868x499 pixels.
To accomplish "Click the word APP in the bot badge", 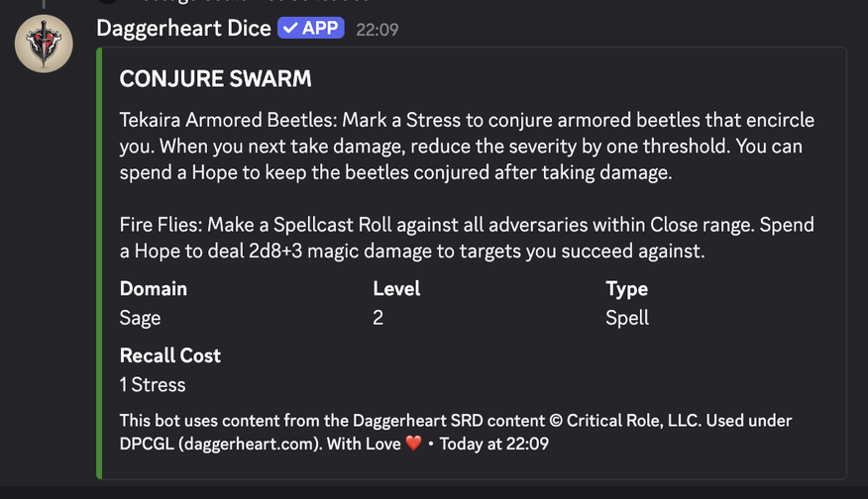I will pyautogui.click(x=320, y=29).
